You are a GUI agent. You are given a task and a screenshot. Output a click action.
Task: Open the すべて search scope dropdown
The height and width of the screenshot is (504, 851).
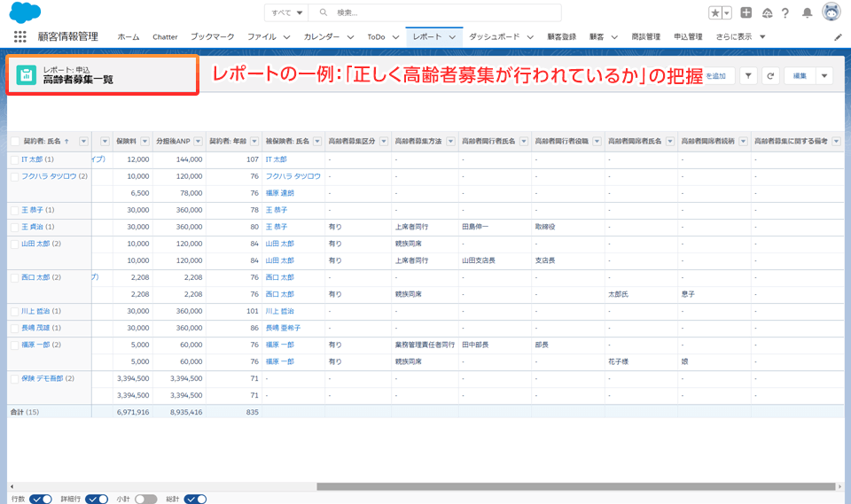(287, 12)
